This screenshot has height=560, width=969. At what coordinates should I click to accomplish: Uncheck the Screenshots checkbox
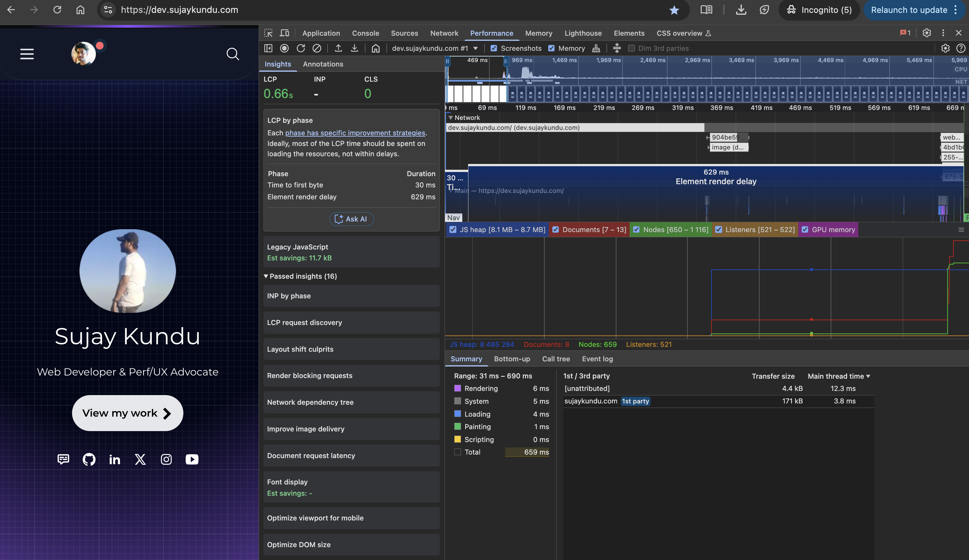494,48
